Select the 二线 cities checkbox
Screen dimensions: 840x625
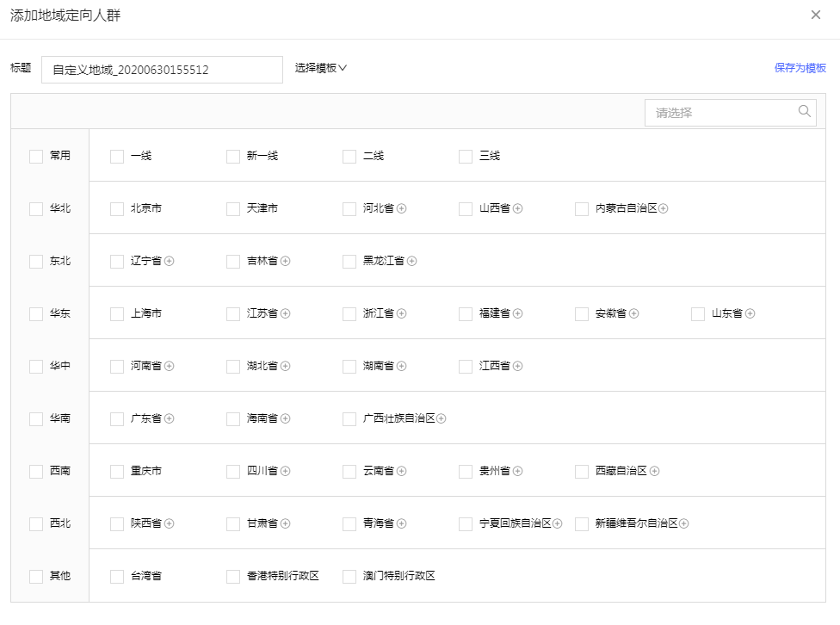click(x=349, y=157)
